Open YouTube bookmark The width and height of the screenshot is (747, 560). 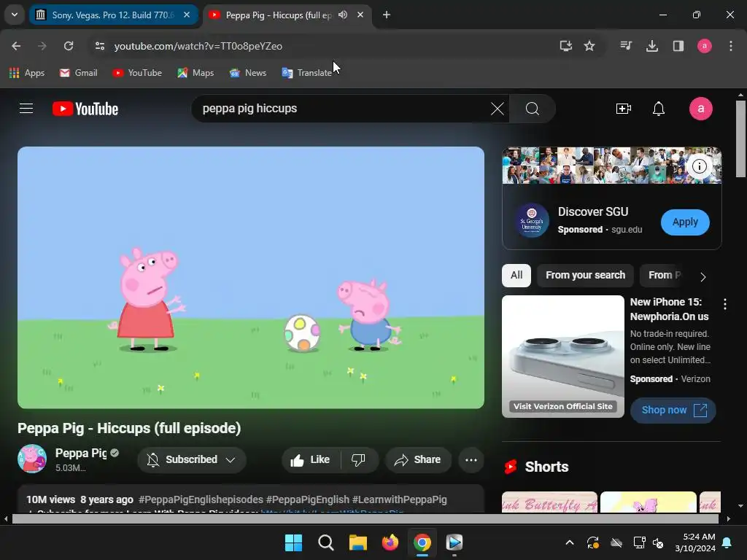(137, 73)
